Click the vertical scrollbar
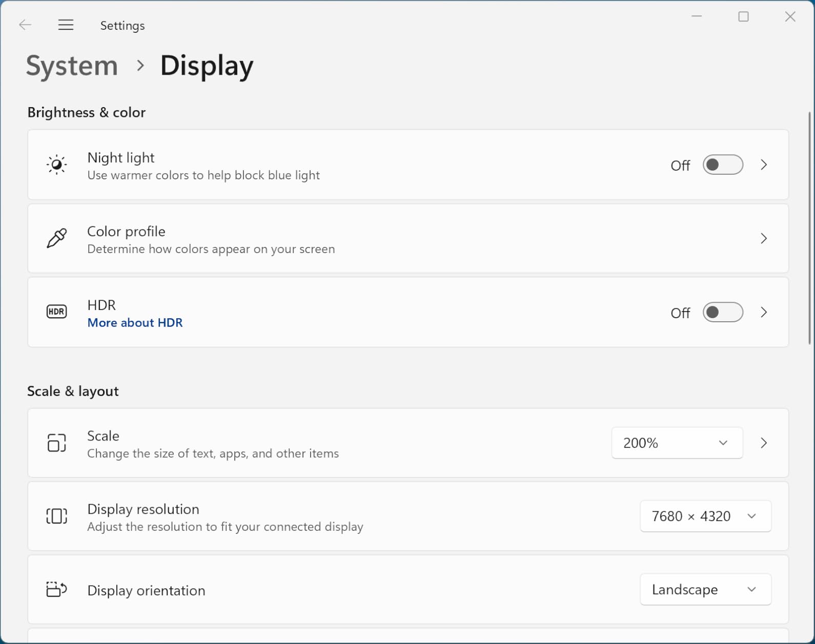This screenshot has width=815, height=644. [x=809, y=228]
